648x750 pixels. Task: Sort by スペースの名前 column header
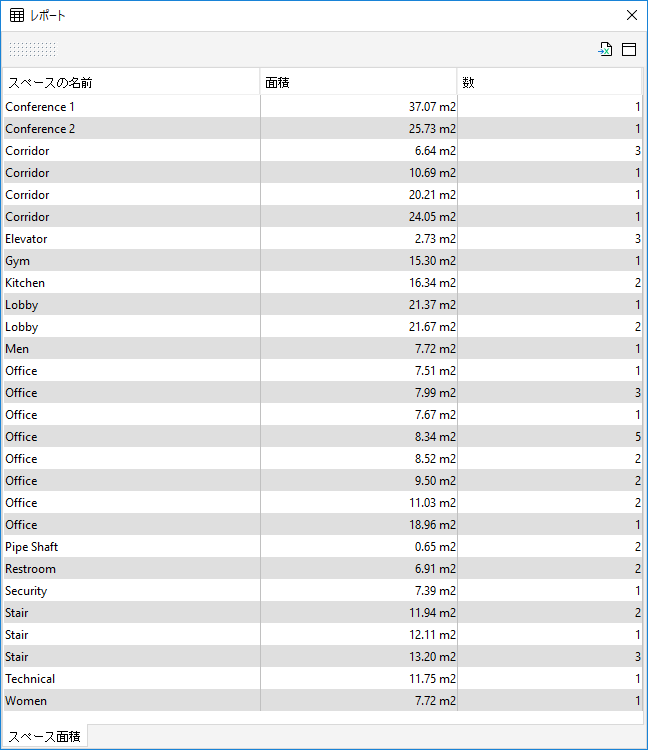tap(132, 82)
